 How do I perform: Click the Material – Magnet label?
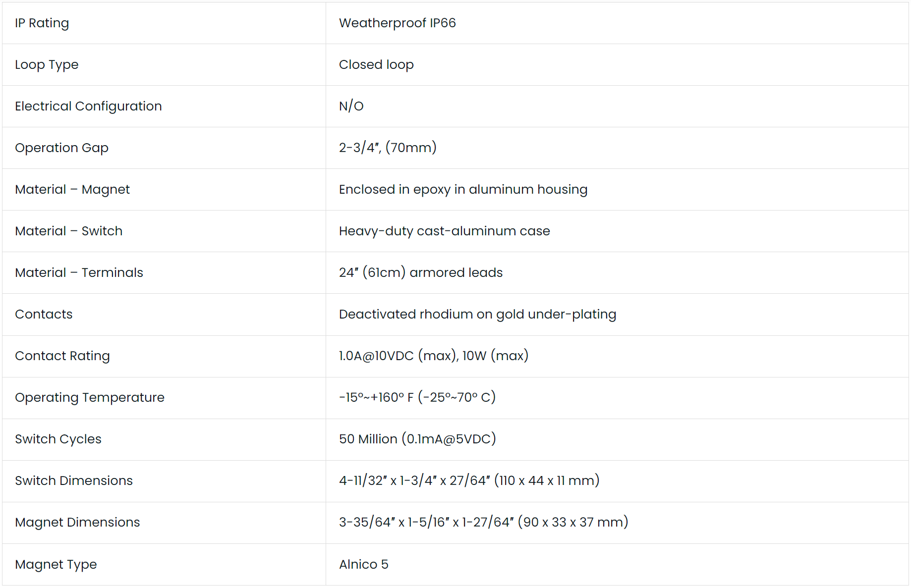(x=72, y=190)
